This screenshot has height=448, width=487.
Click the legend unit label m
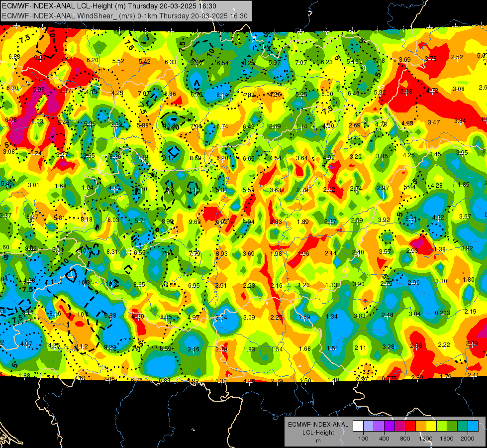pos(318,441)
